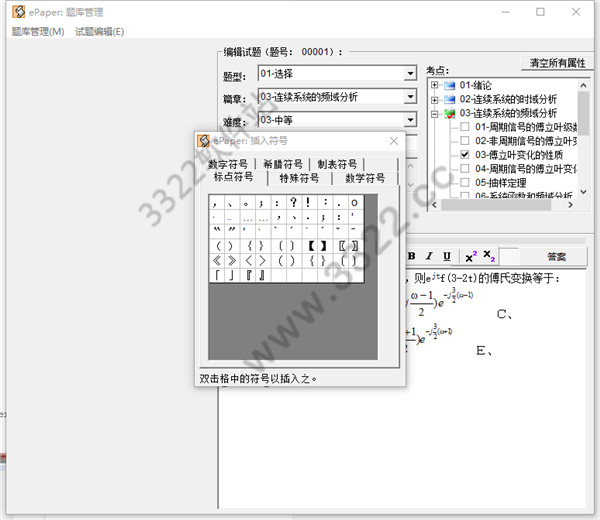The height and width of the screenshot is (520, 600).
Task: Apply subscript x₂ formatting
Action: [489, 256]
